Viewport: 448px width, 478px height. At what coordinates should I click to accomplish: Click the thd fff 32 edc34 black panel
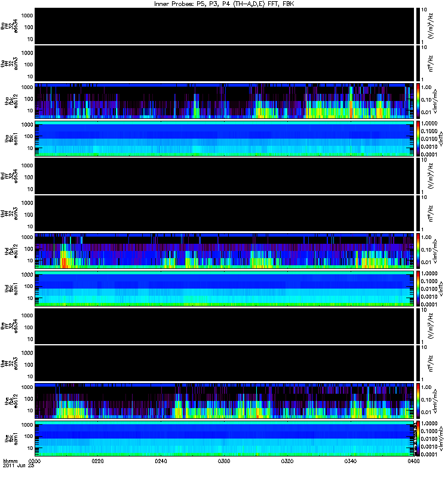tap(225, 176)
